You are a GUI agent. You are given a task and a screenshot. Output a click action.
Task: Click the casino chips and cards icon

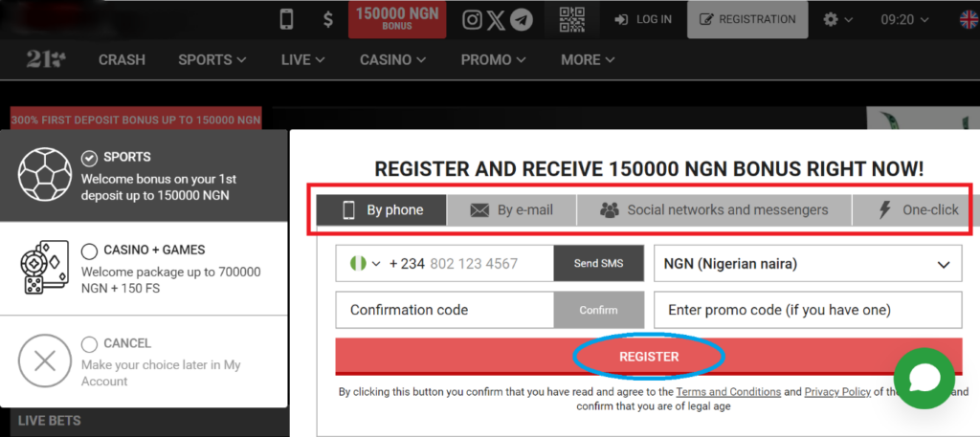tap(44, 268)
